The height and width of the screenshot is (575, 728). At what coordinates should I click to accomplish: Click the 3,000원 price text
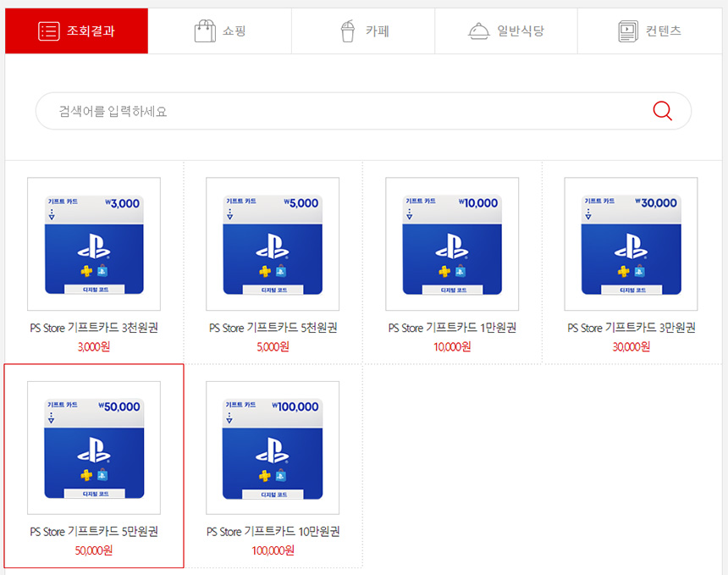94,346
